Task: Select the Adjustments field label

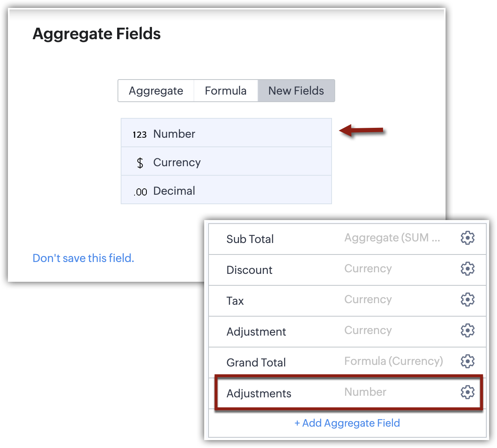Action: coord(259,393)
